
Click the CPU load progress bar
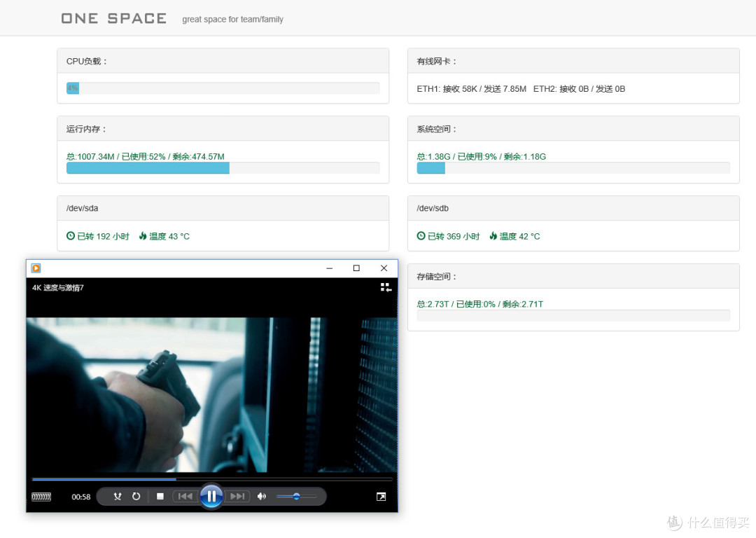223,88
